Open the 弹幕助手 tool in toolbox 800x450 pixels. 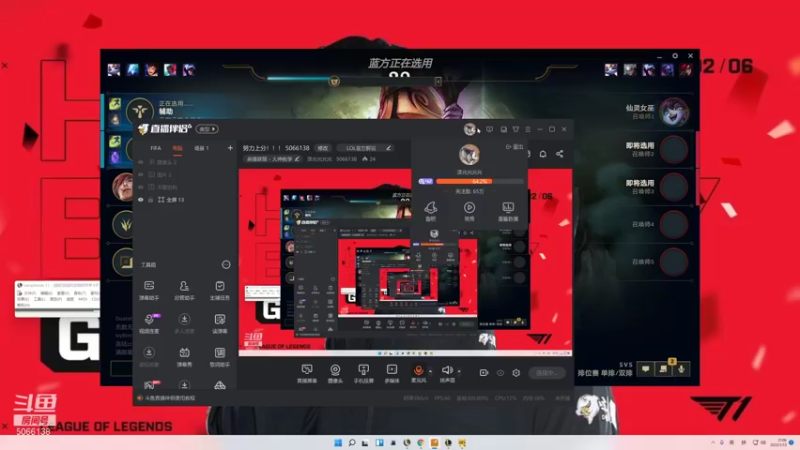pos(149,290)
